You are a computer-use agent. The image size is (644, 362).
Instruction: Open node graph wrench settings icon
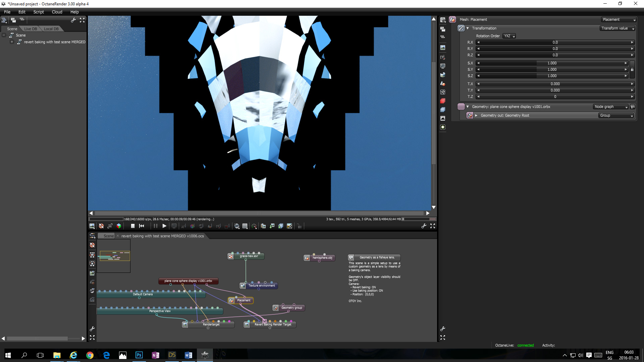(92, 329)
